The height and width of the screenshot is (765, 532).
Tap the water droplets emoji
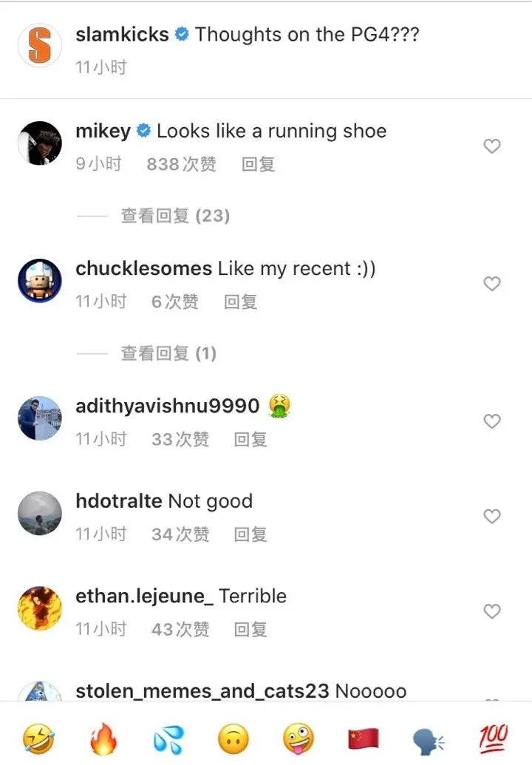(168, 739)
